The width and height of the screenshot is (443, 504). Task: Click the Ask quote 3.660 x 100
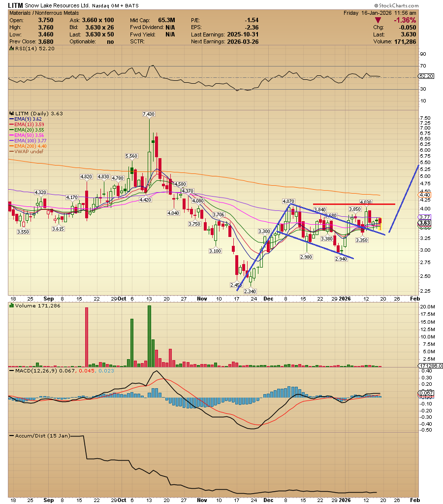(x=97, y=20)
